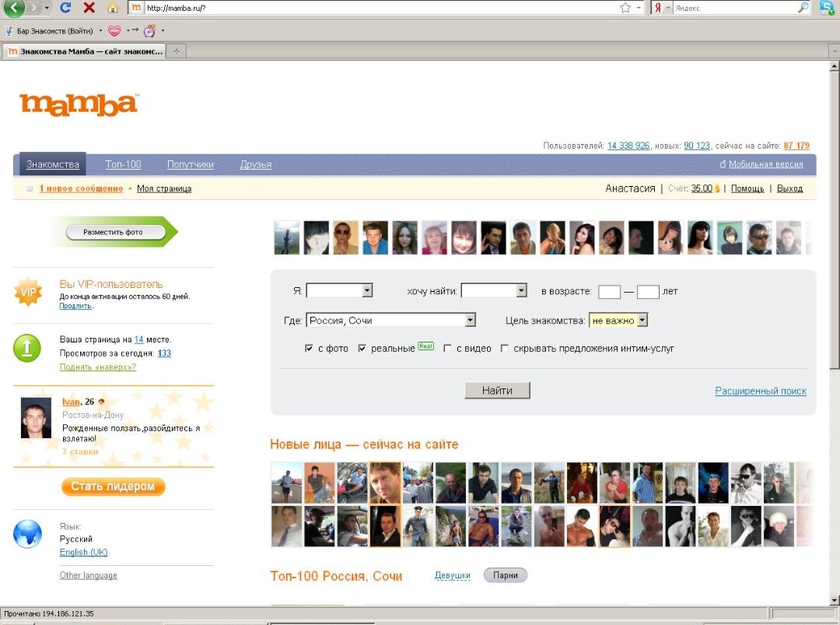Select Парни toggle in Топ-100

(506, 575)
